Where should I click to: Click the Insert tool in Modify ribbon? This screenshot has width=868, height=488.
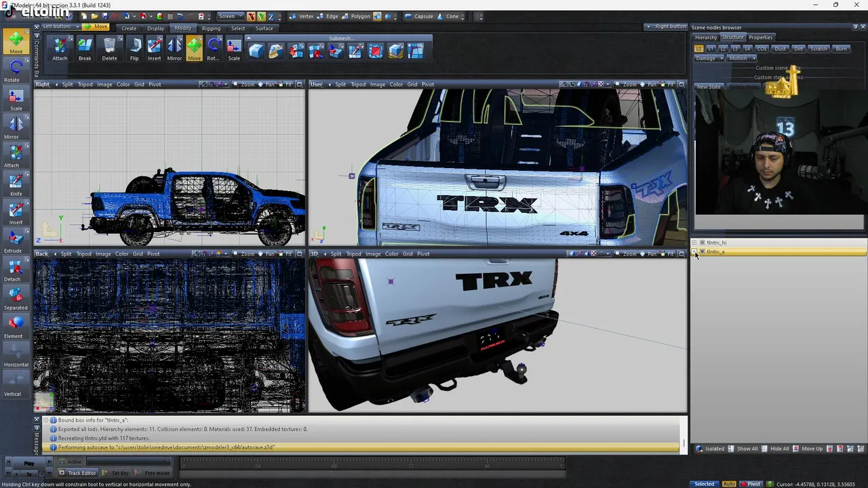[155, 49]
